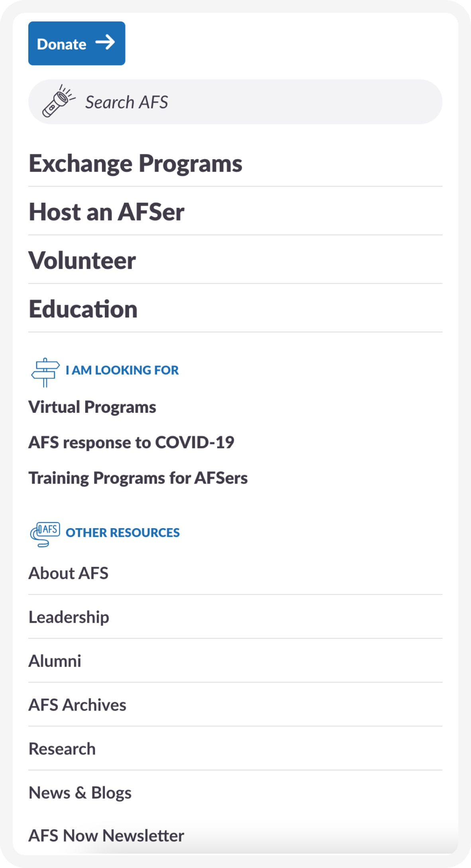Select the Volunteer menu item

pyautogui.click(x=235, y=260)
